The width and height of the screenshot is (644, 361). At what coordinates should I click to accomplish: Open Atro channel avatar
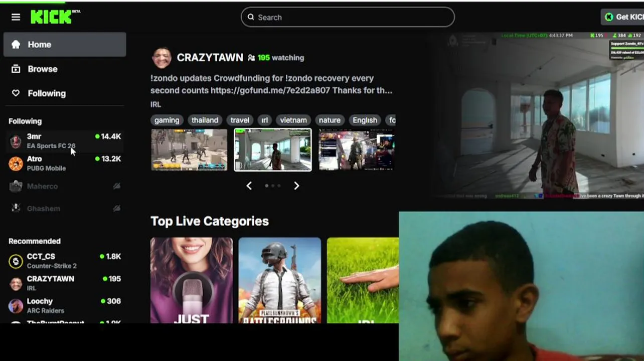tap(16, 163)
